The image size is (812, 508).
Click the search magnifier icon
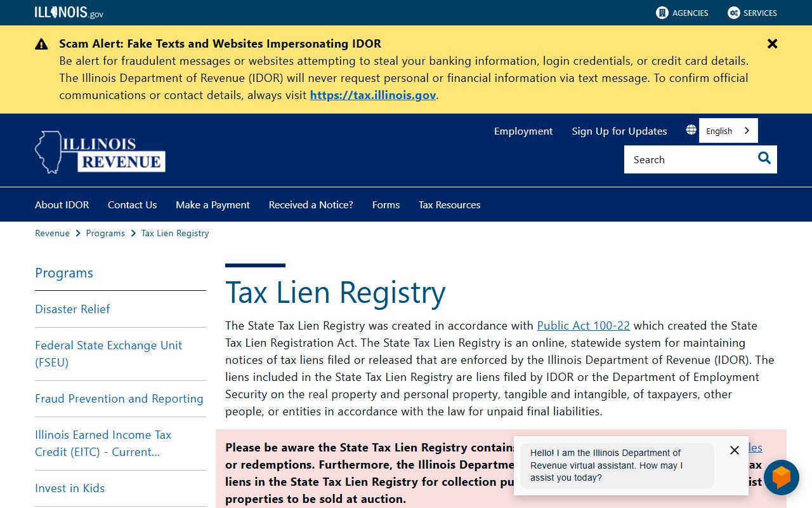tap(764, 159)
